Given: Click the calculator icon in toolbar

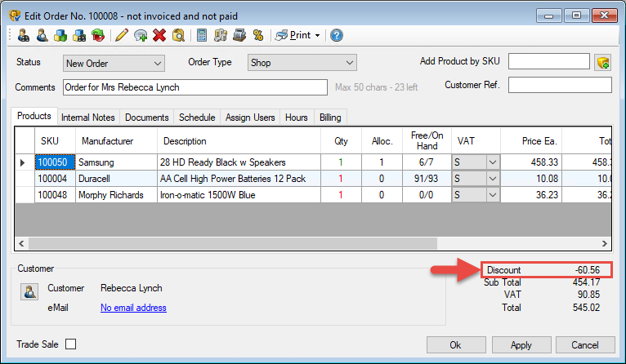Looking at the screenshot, I should point(202,35).
